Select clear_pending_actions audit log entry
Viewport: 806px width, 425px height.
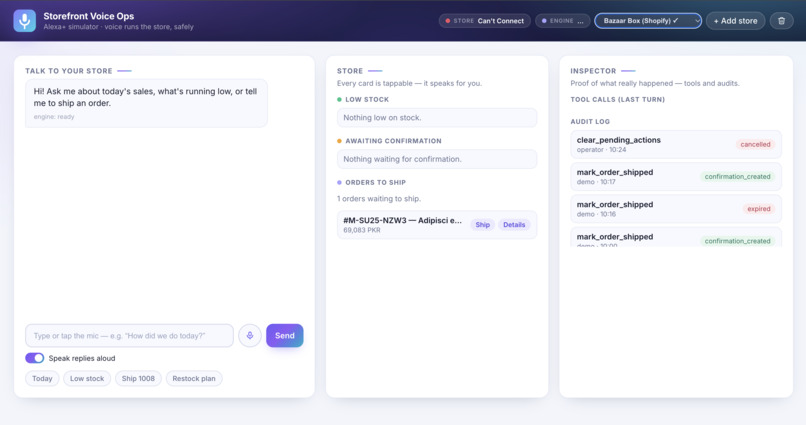676,144
